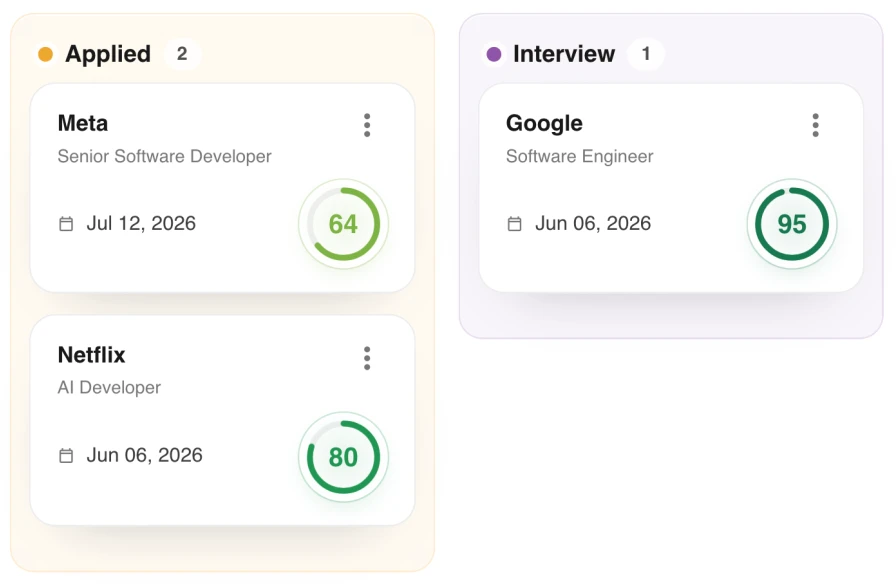
Task: Click the 80 match score ring
Action: [x=343, y=457]
